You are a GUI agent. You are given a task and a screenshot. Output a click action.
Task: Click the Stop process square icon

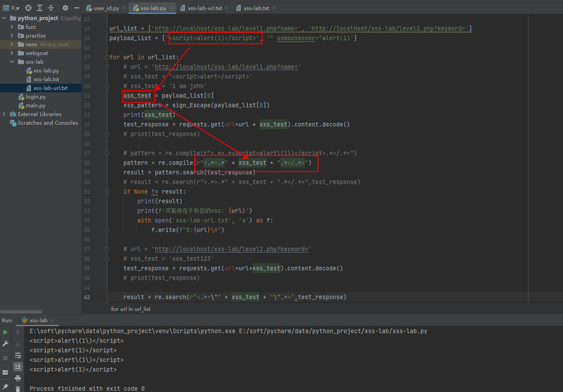pyautogui.click(x=5, y=358)
